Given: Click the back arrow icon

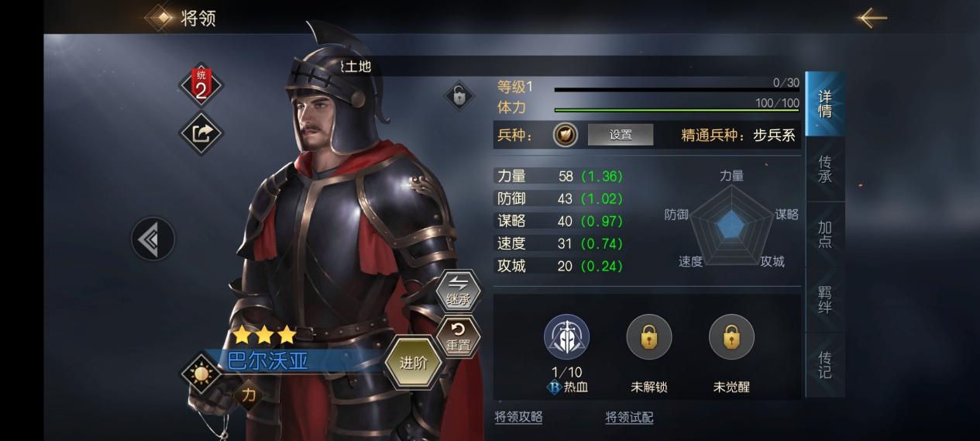Looking at the screenshot, I should click(872, 17).
